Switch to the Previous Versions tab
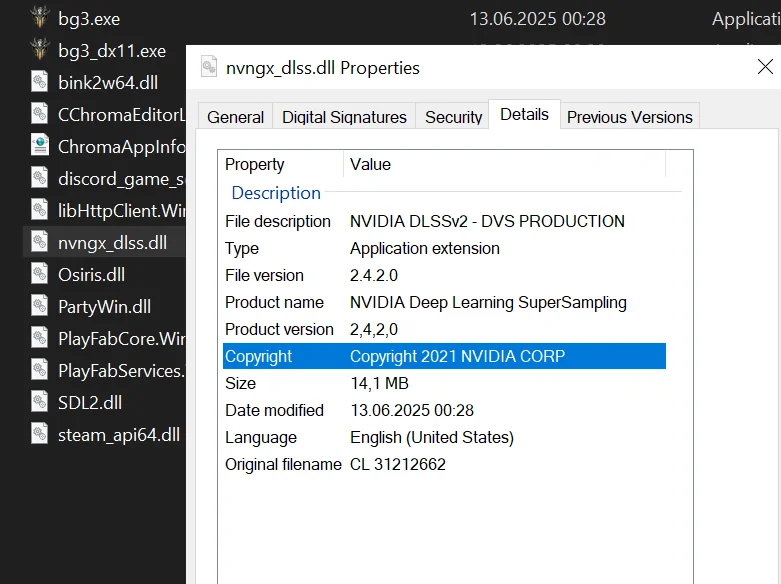Image resolution: width=781 pixels, height=584 pixels. tap(629, 117)
